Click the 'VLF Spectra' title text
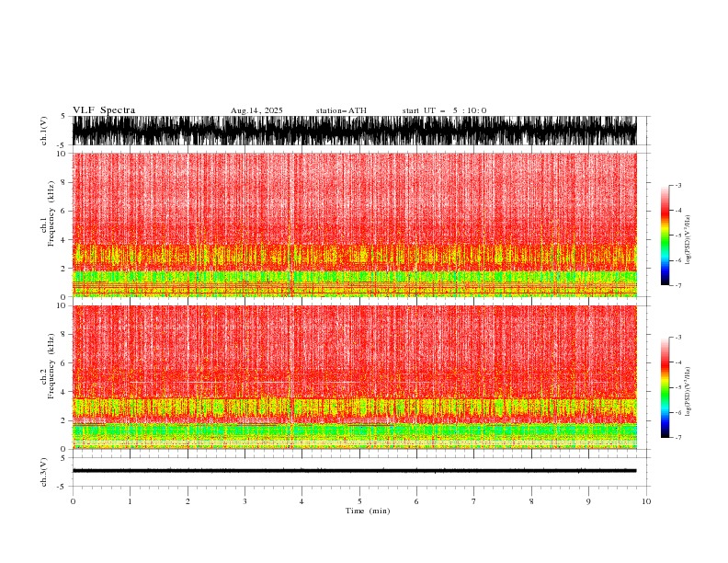This screenshot has height=563, width=728. (x=104, y=110)
